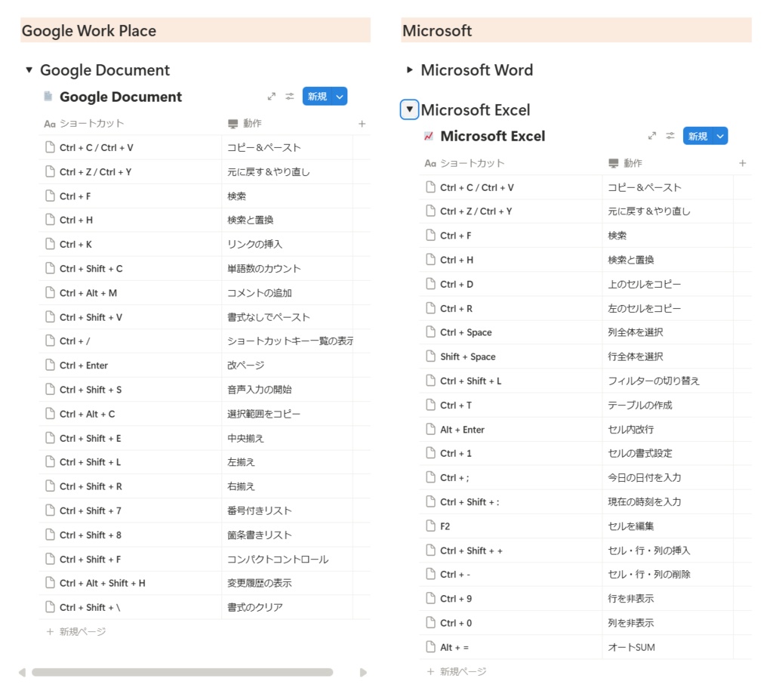This screenshot has width=773, height=700.
Task: Click the red chart icon beside Microsoft Excel title
Action: [429, 136]
